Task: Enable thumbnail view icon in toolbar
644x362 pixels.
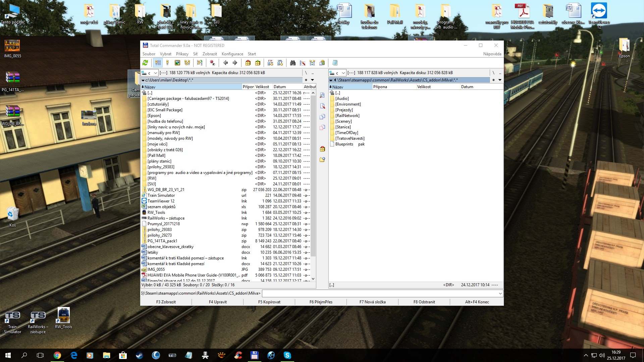Action: pos(177,63)
